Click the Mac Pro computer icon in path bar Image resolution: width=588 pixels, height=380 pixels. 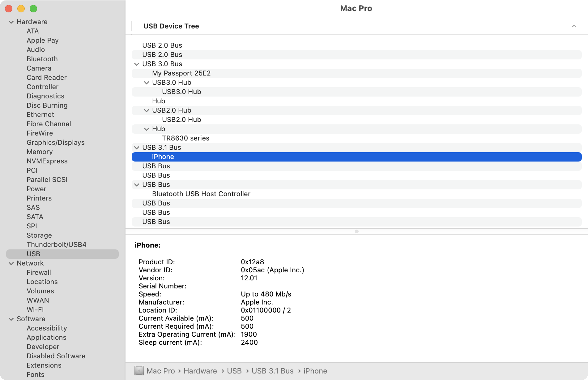[x=139, y=371]
